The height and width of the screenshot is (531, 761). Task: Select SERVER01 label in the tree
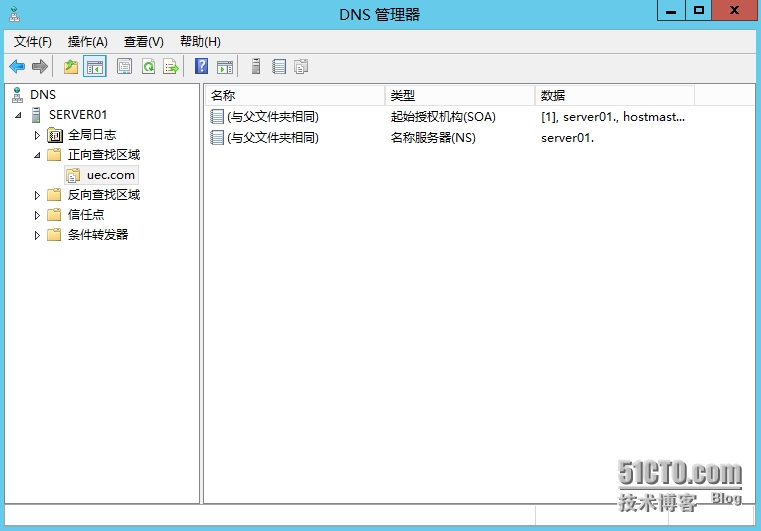tap(78, 115)
